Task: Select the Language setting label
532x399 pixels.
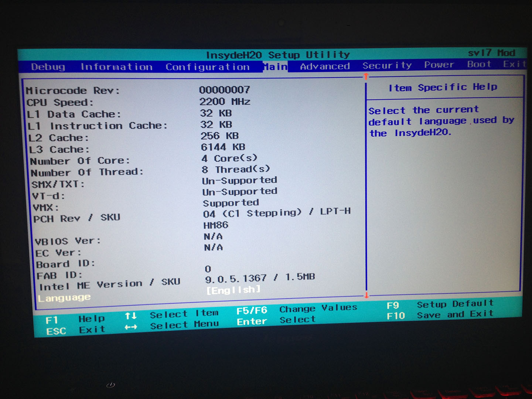Action: coord(64,298)
